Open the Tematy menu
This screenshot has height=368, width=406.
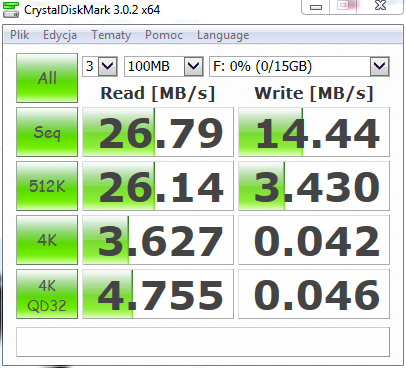click(x=111, y=35)
